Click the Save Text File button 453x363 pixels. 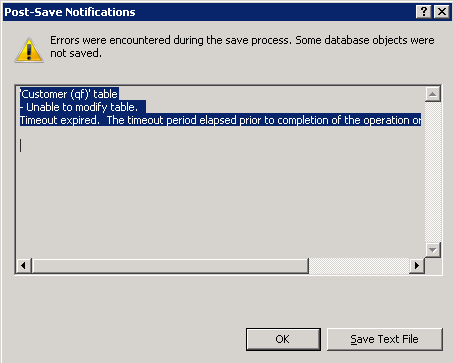click(x=385, y=339)
